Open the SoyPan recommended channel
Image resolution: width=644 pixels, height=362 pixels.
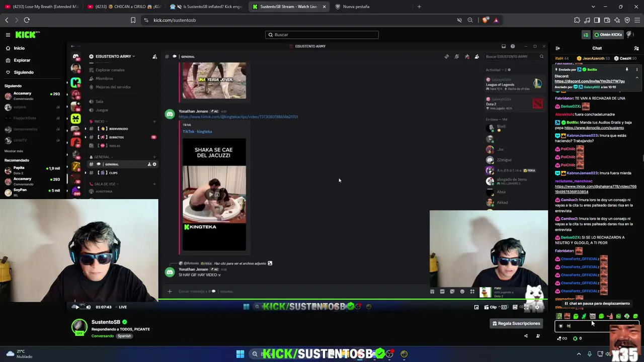click(x=32, y=192)
